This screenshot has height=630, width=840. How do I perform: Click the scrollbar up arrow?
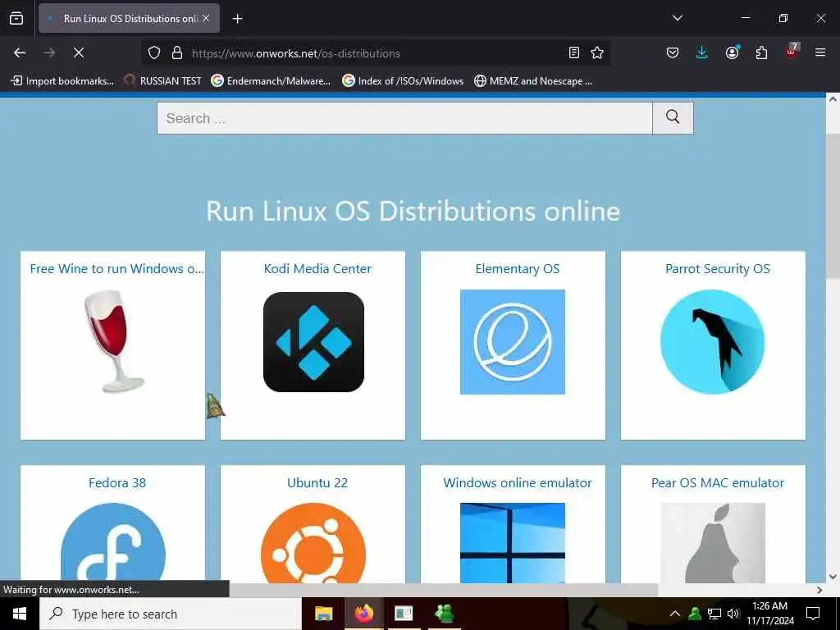tap(833, 99)
